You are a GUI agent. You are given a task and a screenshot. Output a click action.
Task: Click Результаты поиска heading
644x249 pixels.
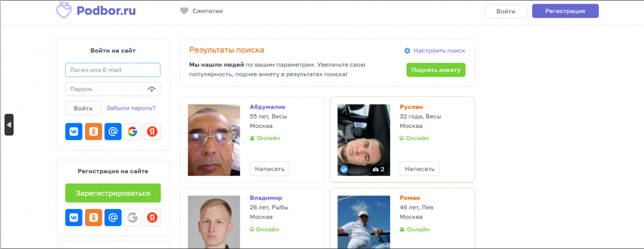tap(227, 50)
